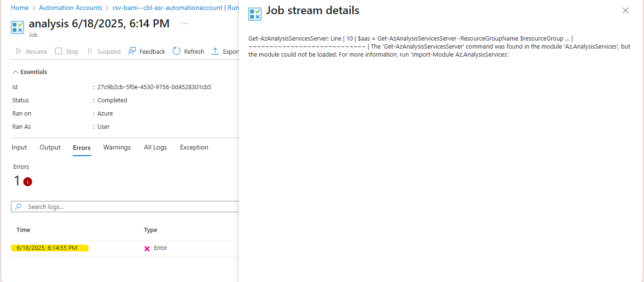Click the Error type cell text
This screenshot has width=644, height=282.
(161, 248)
